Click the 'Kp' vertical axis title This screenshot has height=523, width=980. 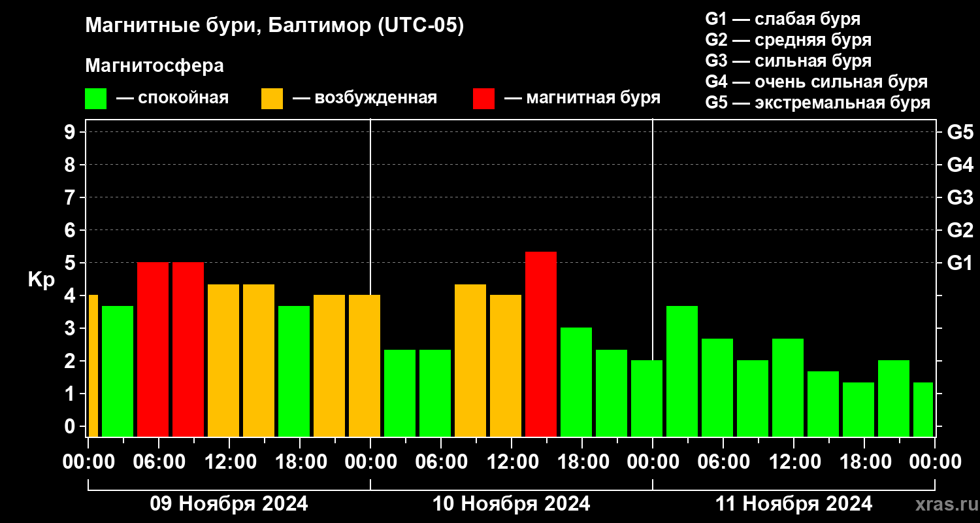(x=41, y=280)
